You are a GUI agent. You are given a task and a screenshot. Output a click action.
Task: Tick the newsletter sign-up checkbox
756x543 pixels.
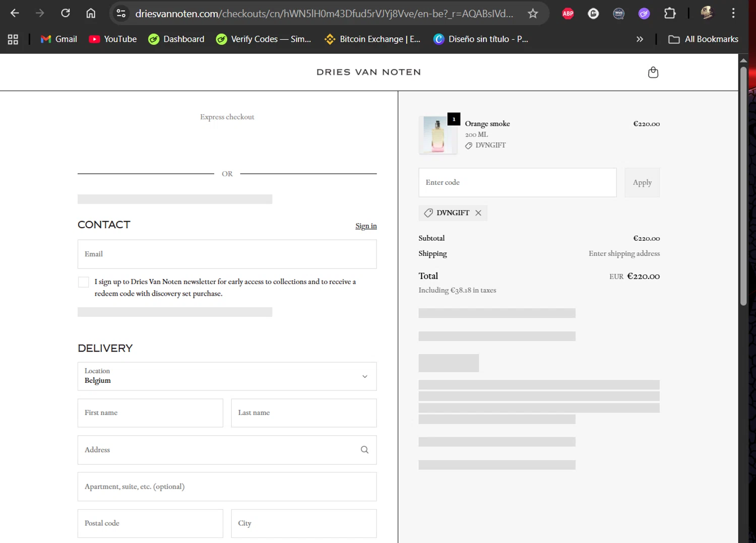click(84, 282)
